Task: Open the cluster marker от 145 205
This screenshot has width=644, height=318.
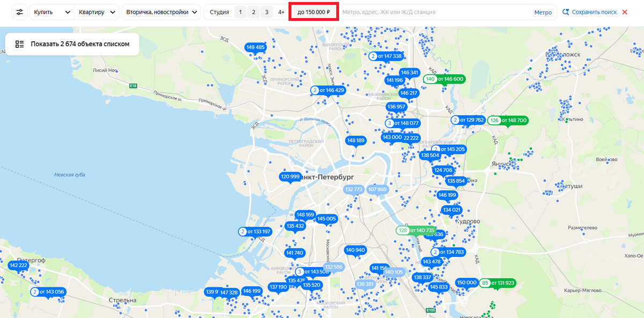Action: [449, 149]
